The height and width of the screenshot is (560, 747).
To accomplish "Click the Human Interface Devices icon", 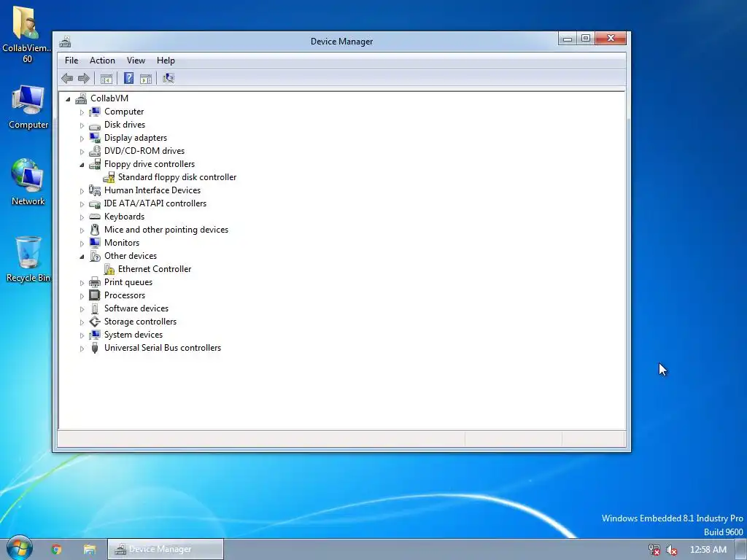I will (x=95, y=190).
